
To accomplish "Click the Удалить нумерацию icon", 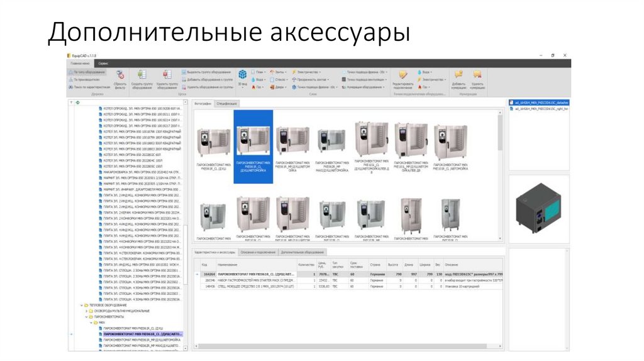I will pyautogui.click(x=477, y=74).
